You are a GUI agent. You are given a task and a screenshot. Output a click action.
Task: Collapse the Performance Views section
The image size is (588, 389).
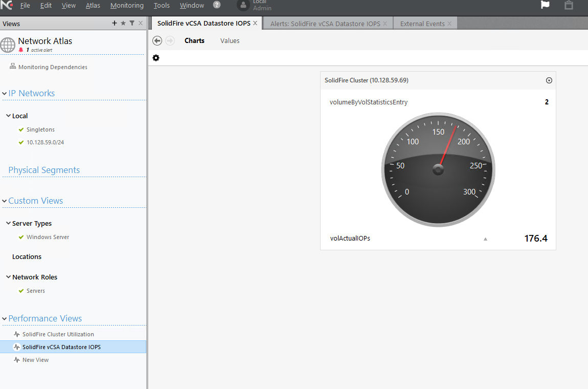point(5,318)
